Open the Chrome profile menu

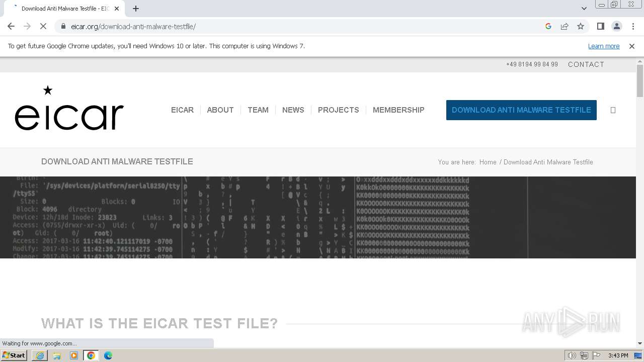617,26
